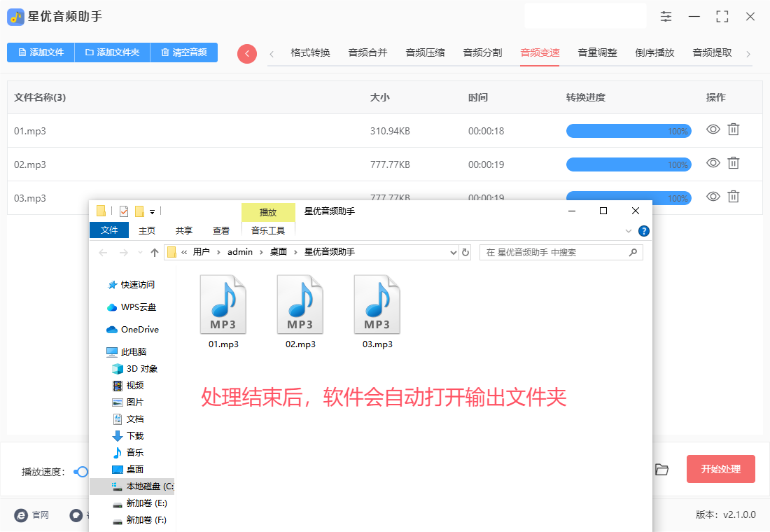770x532 pixels.
Task: Open the quick access toolbar customize dropdown
Action: [152, 211]
